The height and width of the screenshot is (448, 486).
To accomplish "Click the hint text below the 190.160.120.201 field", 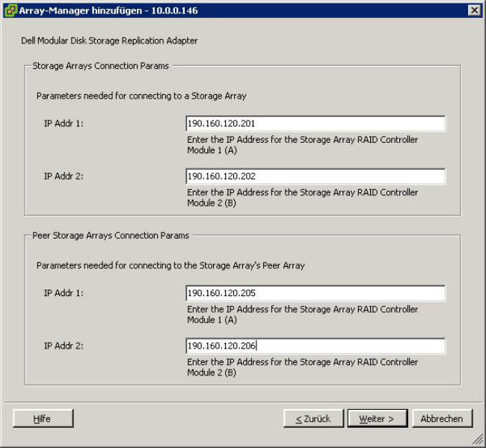I will (x=302, y=144).
